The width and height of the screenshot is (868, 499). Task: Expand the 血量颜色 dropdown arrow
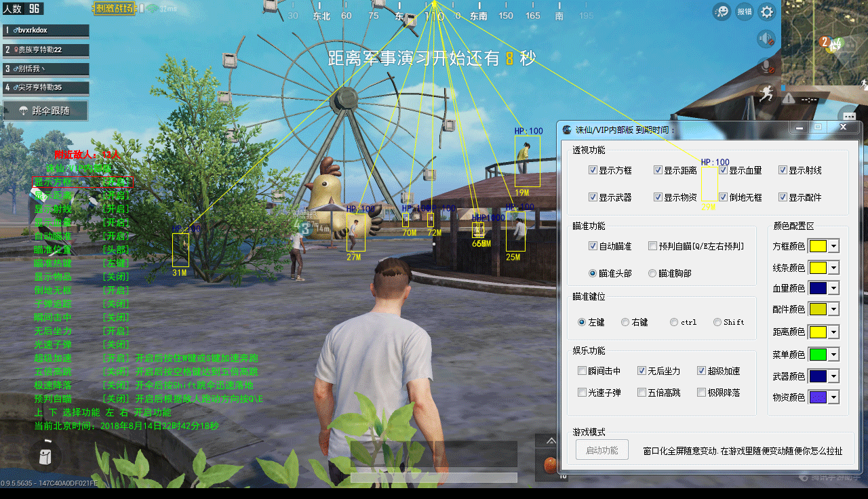(833, 288)
